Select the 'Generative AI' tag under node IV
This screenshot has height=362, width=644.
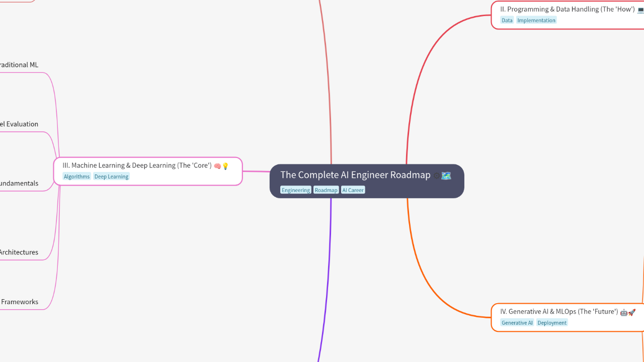tap(517, 323)
